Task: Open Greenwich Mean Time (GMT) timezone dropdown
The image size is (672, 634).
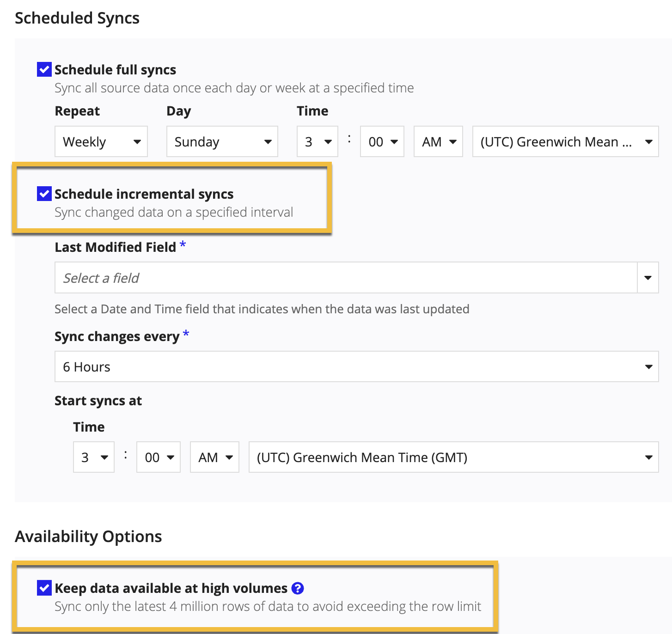Action: pyautogui.click(x=454, y=457)
